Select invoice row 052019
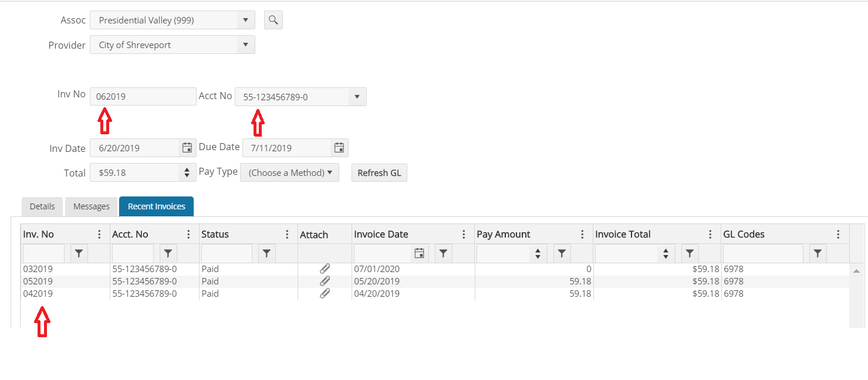This screenshot has width=868, height=380. 434,281
